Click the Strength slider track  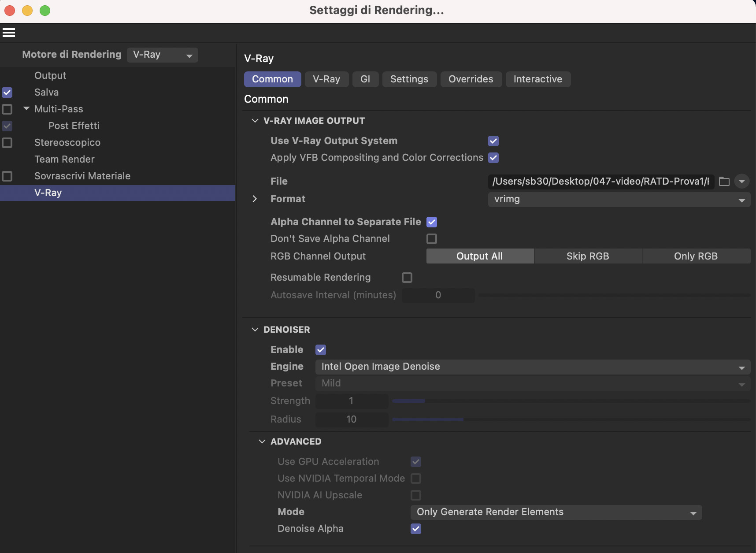tap(571, 401)
